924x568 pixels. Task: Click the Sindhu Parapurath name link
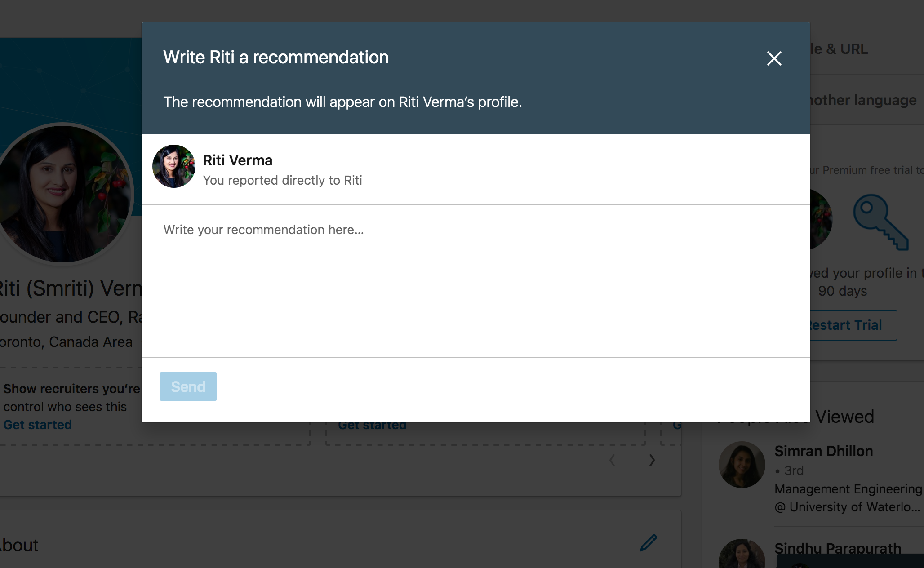tap(838, 548)
